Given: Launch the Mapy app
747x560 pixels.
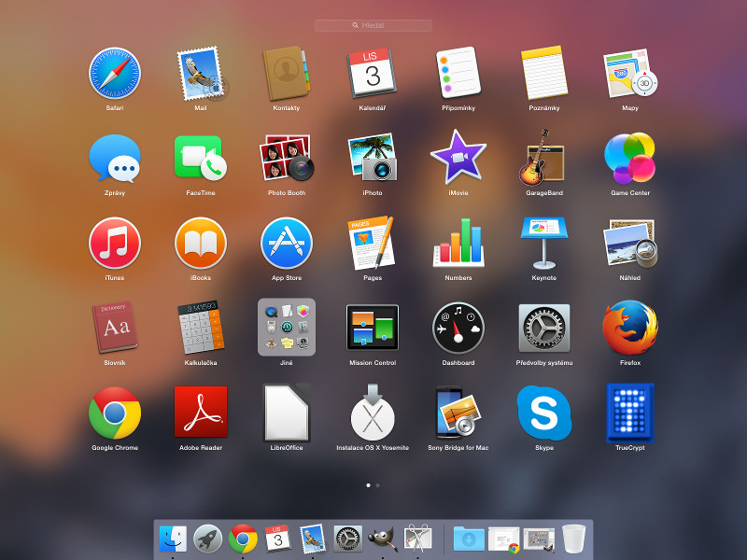Looking at the screenshot, I should [x=629, y=74].
